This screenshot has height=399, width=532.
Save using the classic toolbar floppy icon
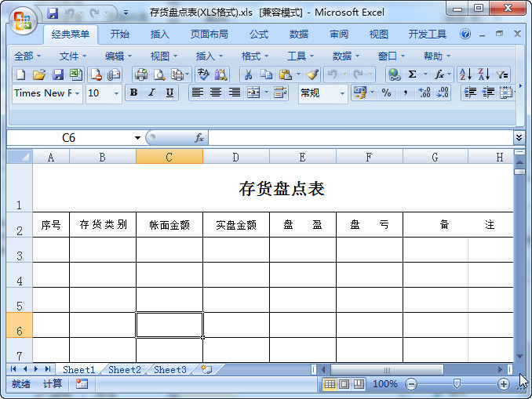click(x=58, y=74)
